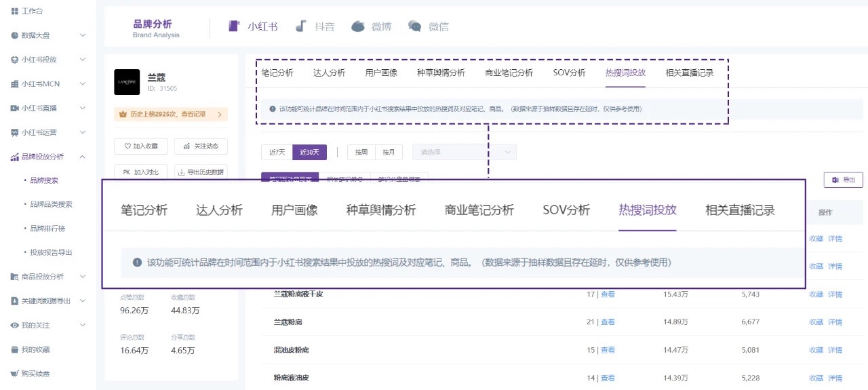
Task: Click the 分享总数 value 4.65万
Action: coord(183,351)
